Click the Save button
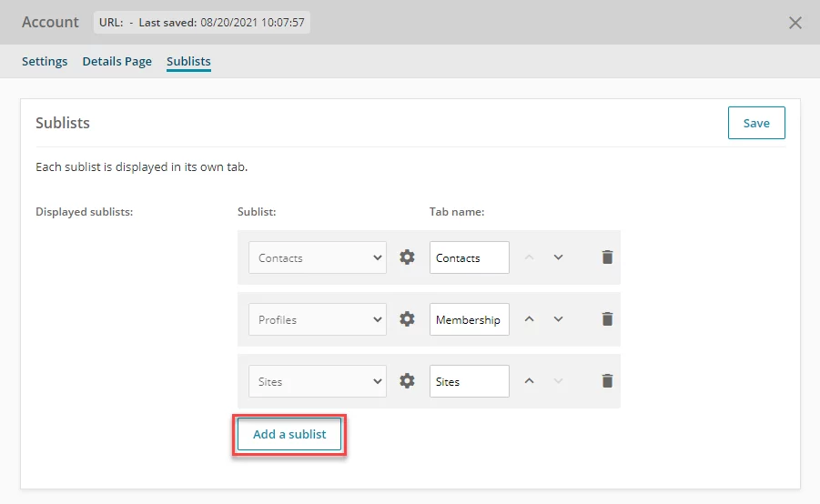Screen dimensions: 820x504 click(x=756, y=123)
